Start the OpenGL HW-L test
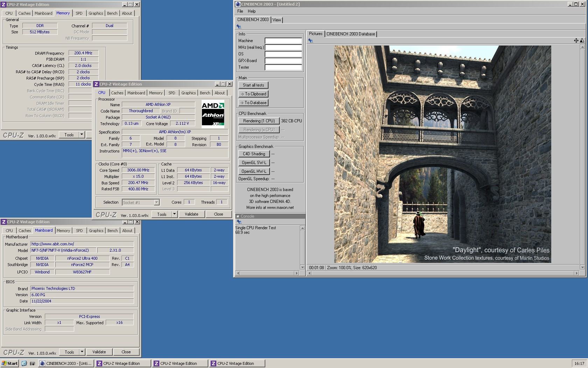 coord(254,171)
